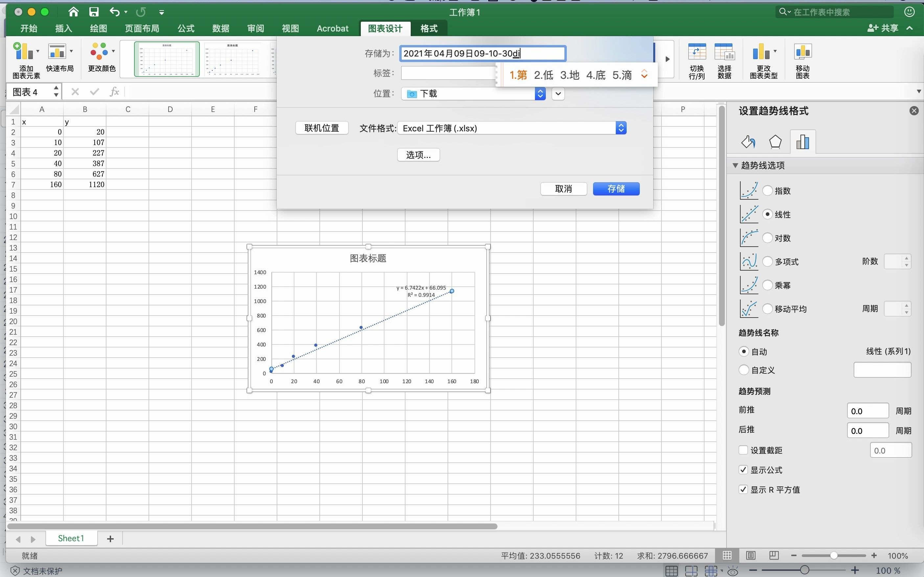Screen dimensions: 924x577
Task: Open the save location dropdown
Action: [x=474, y=94]
